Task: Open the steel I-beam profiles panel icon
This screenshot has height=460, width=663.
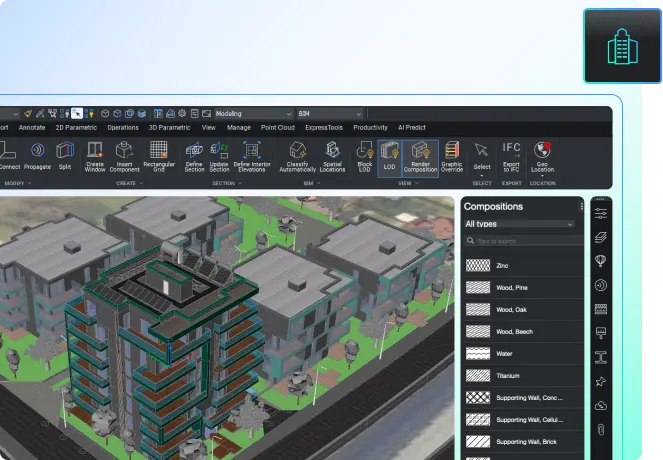Action: pyautogui.click(x=600, y=357)
